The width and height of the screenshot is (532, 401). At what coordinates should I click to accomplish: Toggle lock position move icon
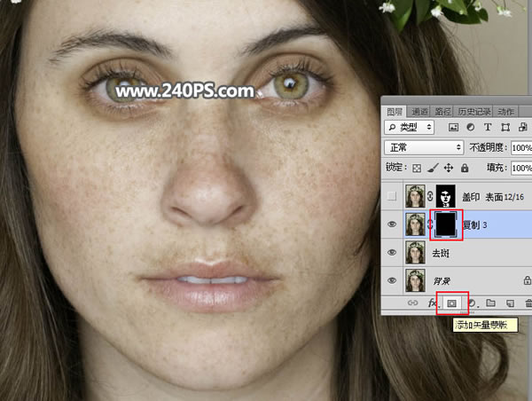[449, 168]
